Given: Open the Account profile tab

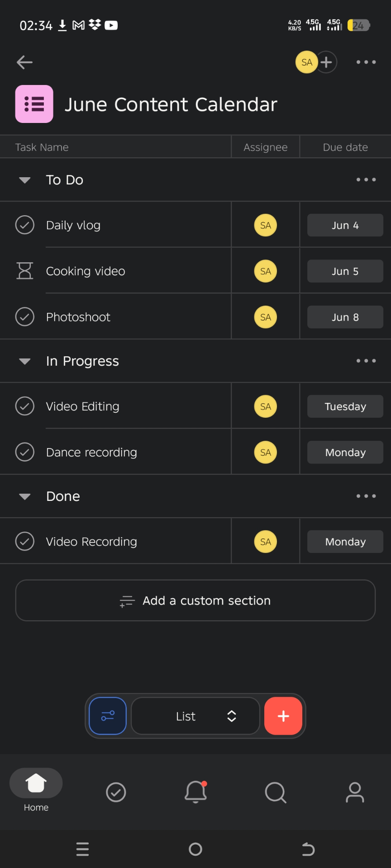Looking at the screenshot, I should coord(355,792).
